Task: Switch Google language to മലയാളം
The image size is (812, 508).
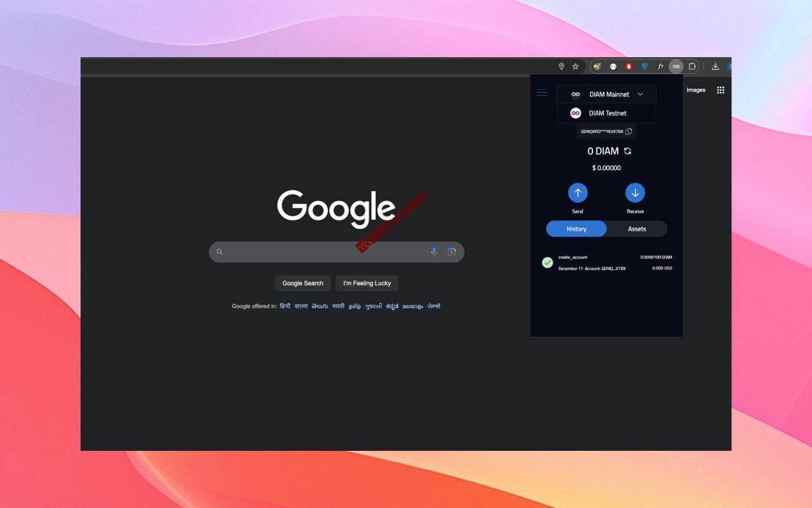Action: tap(412, 306)
